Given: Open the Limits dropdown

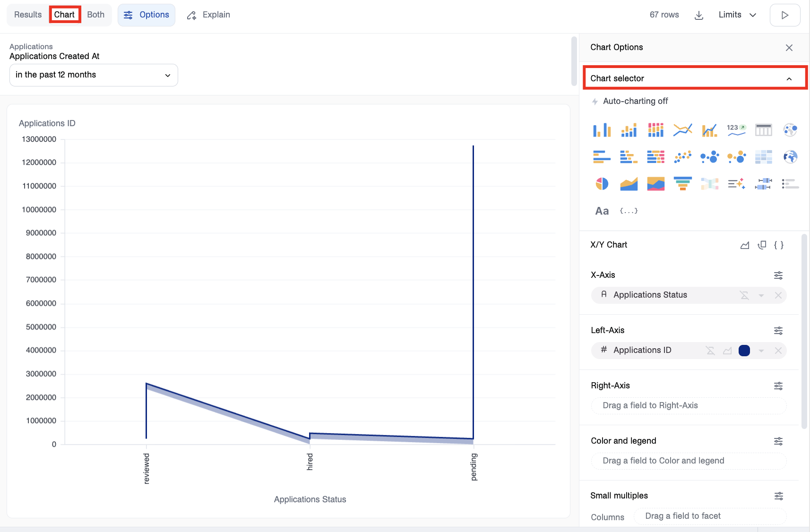Looking at the screenshot, I should 737,15.
